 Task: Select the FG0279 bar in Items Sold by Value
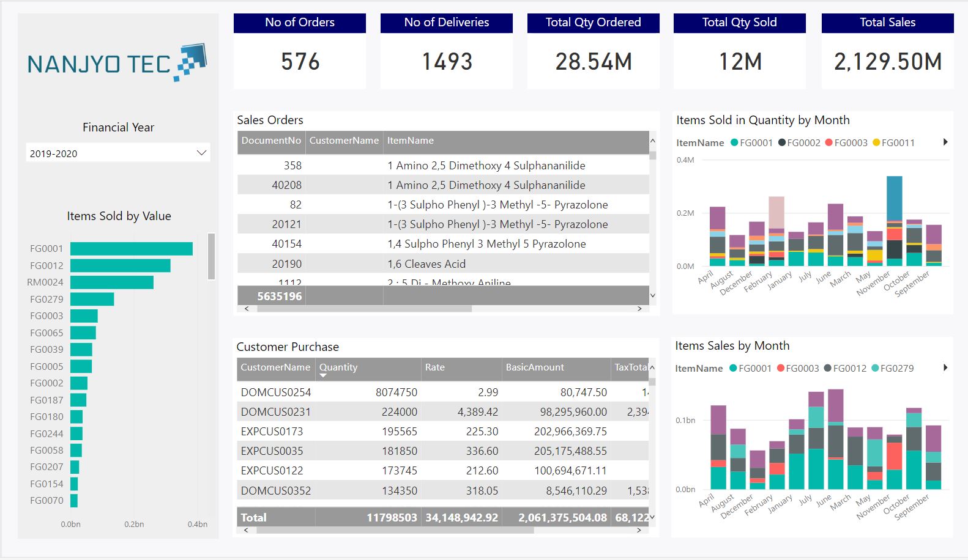point(92,299)
